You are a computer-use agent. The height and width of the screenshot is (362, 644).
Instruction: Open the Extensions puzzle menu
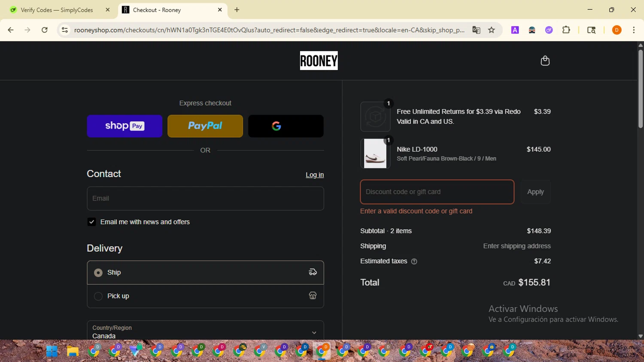[566, 30]
